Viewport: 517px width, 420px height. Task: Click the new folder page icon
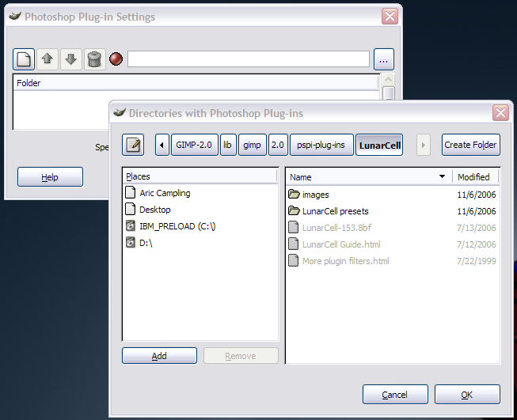24,59
